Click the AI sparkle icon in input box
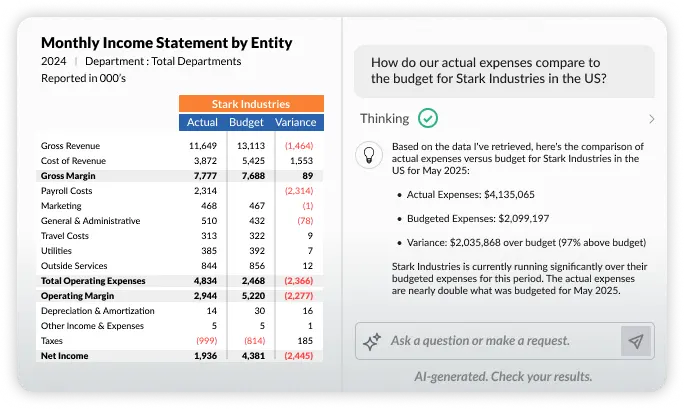The image size is (684, 409). point(372,341)
